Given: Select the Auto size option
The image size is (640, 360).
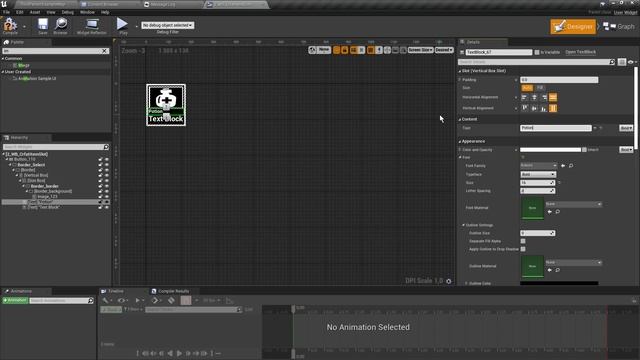Looking at the screenshot, I should pyautogui.click(x=527, y=88).
